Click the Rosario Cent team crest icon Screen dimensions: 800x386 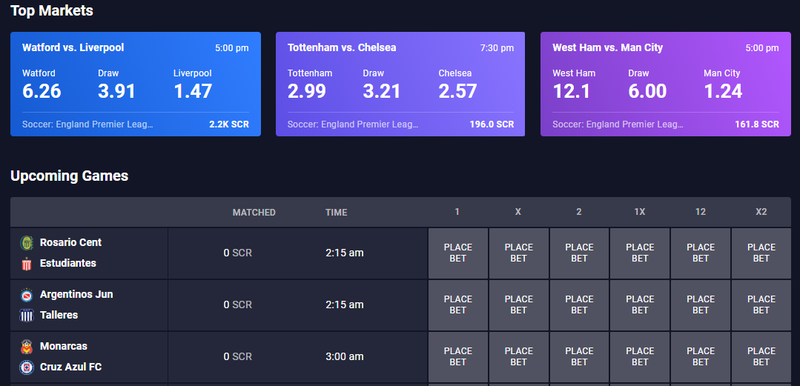pos(27,243)
